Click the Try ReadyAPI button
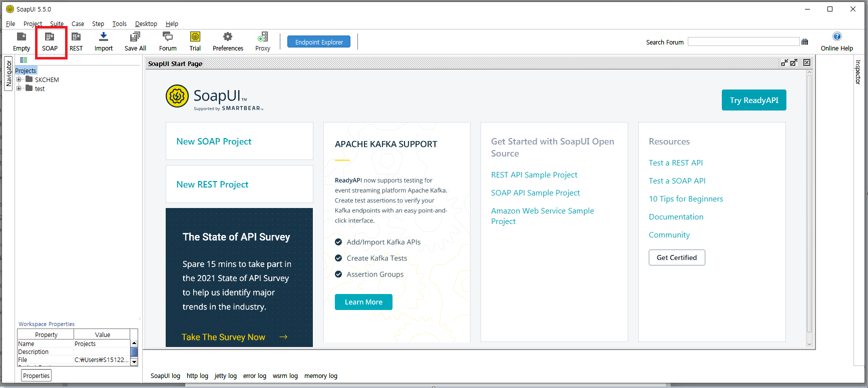The width and height of the screenshot is (868, 388). 754,100
